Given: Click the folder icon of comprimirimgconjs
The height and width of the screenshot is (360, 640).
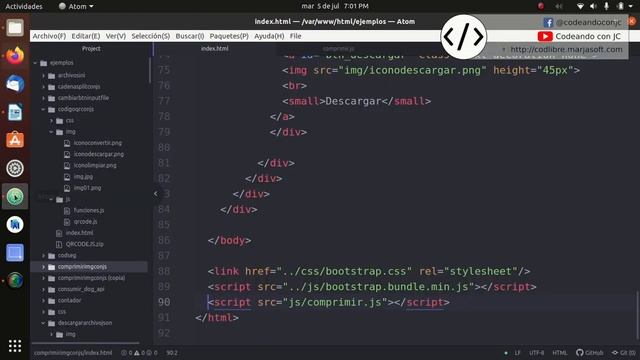Looking at the screenshot, I should tap(51, 267).
